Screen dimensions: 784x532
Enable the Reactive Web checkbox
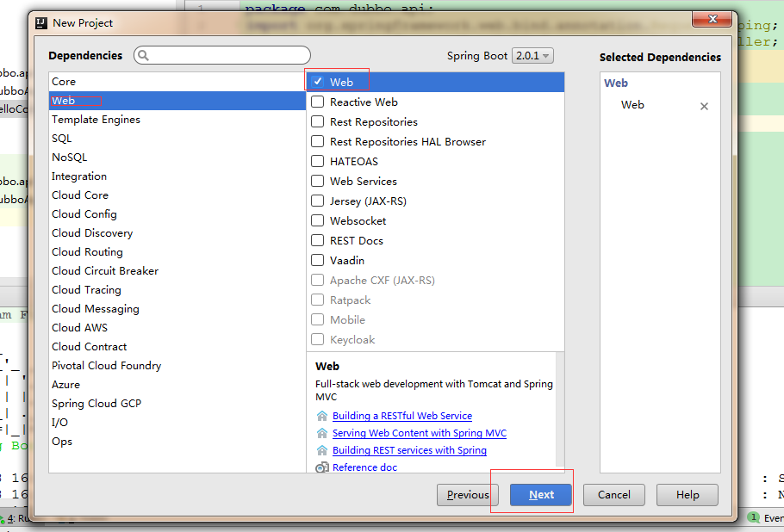[x=318, y=102]
